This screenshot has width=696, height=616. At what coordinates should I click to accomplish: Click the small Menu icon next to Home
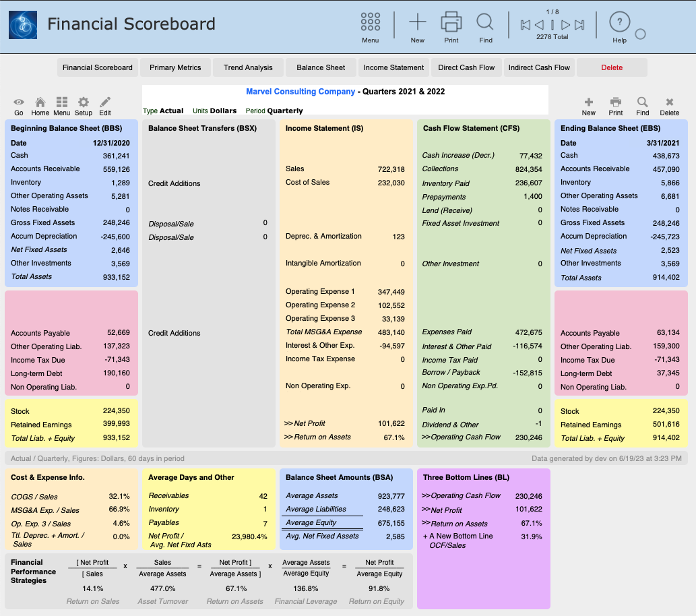tap(62, 102)
